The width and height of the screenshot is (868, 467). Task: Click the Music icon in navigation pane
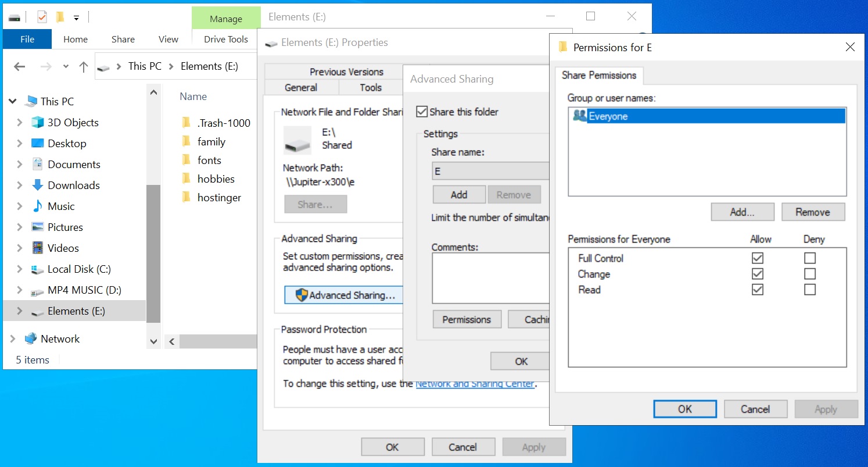pyautogui.click(x=38, y=206)
